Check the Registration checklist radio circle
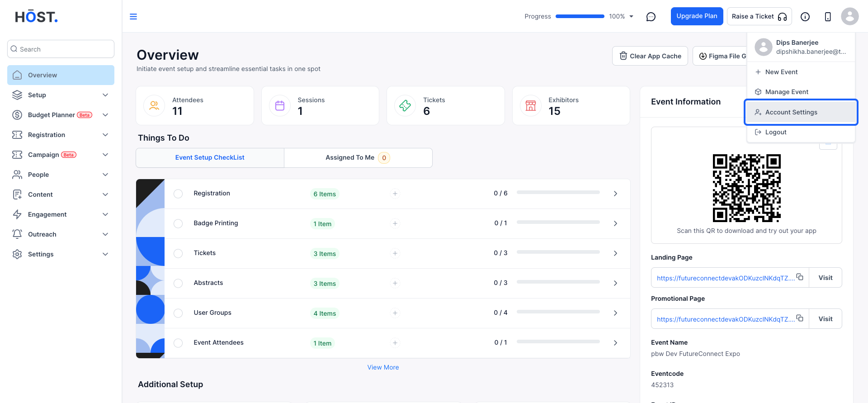 [x=178, y=194]
